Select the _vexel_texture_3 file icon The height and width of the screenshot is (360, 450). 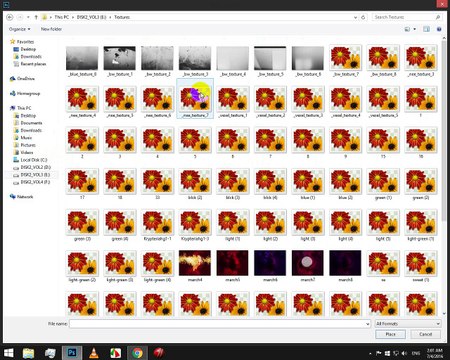[308, 99]
